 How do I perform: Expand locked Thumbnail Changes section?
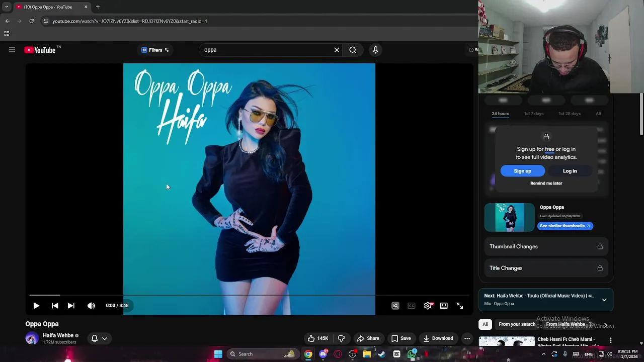pyautogui.click(x=546, y=247)
